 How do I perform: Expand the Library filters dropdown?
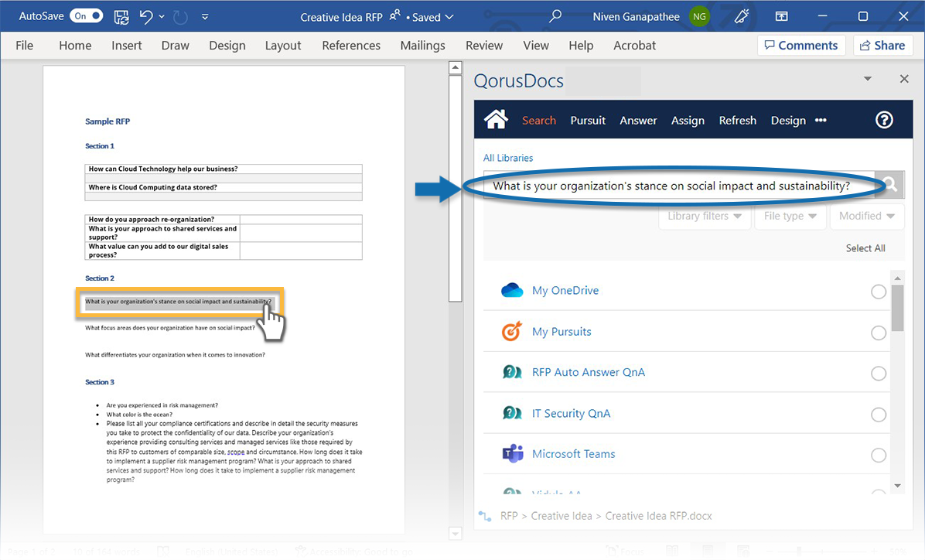(705, 217)
